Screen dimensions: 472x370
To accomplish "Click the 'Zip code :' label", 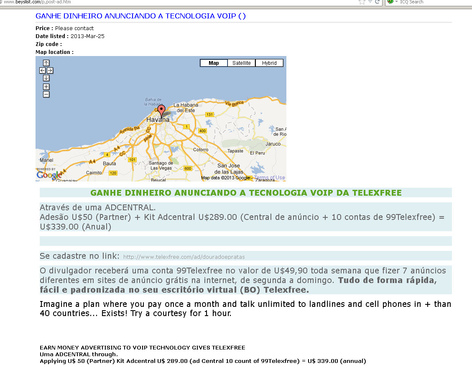I will pyautogui.click(x=49, y=44).
